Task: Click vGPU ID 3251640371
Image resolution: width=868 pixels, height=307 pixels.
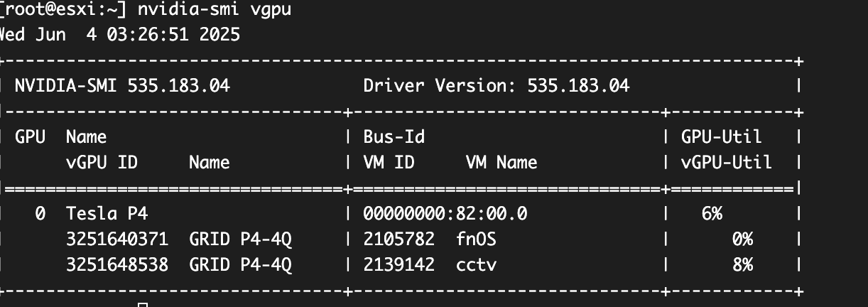Action: point(117,239)
